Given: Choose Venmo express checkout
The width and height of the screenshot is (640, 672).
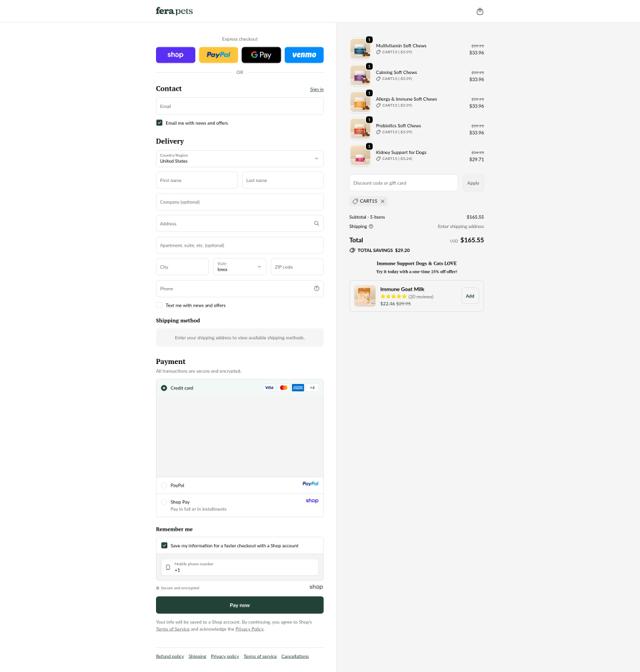Looking at the screenshot, I should click(304, 55).
